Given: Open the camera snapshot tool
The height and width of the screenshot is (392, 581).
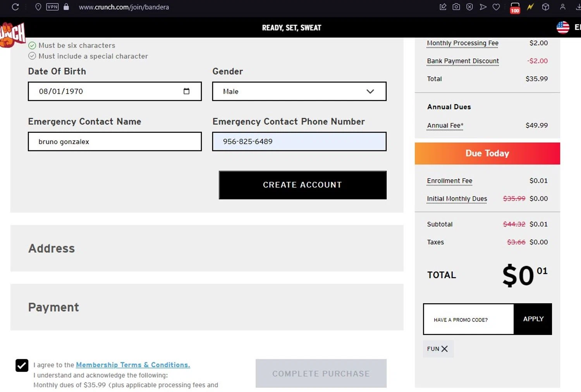Looking at the screenshot, I should pos(456,7).
